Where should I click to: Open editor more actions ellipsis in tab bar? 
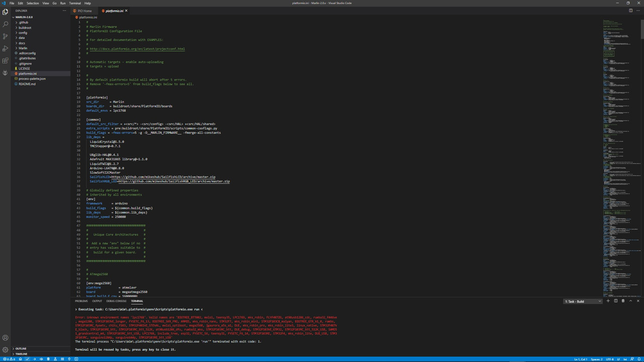pos(638,11)
